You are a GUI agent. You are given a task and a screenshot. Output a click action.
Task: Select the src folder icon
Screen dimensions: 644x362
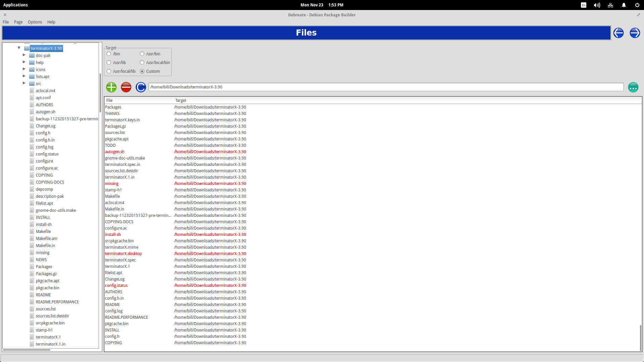(32, 84)
